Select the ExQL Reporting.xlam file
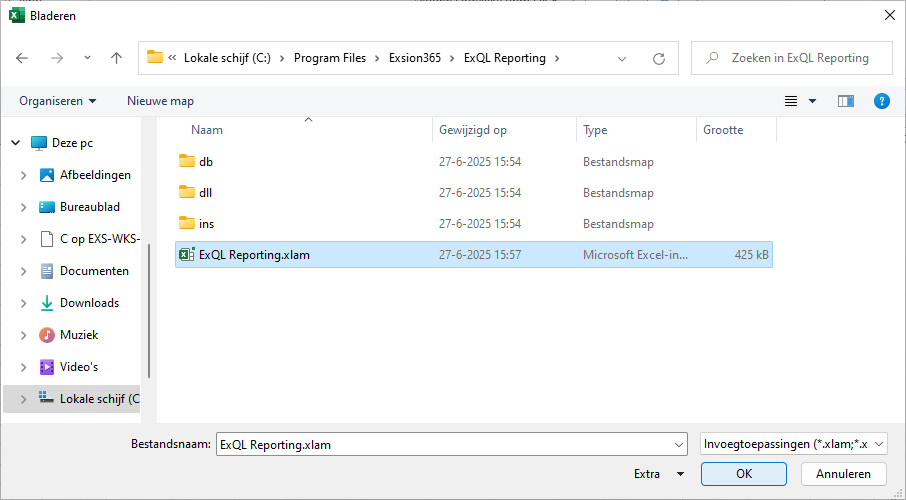This screenshot has height=500, width=906. [x=474, y=254]
